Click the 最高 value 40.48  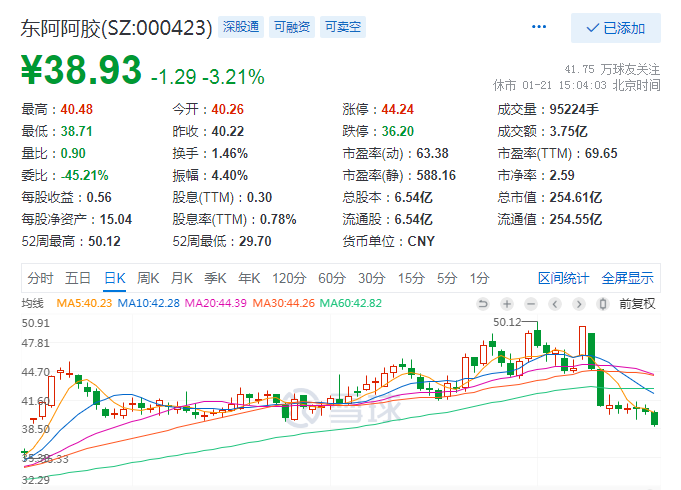[77, 109]
